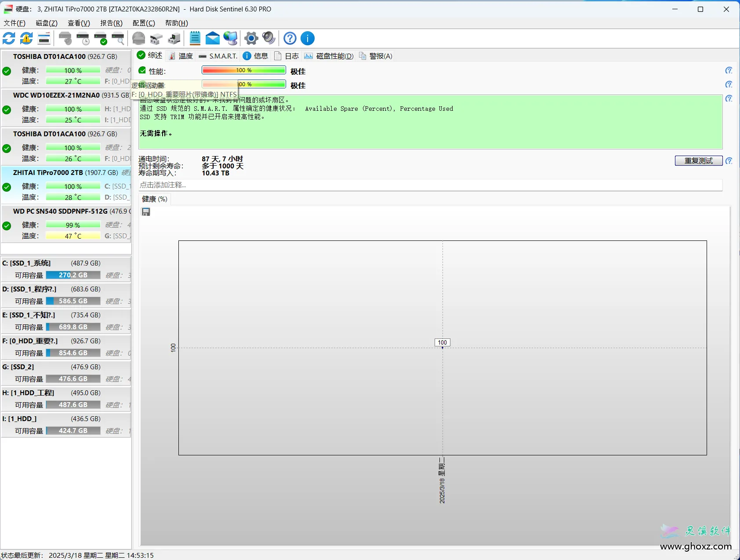Click the help icon beside the second 极佳 bar
The width and height of the screenshot is (740, 560).
729,84
